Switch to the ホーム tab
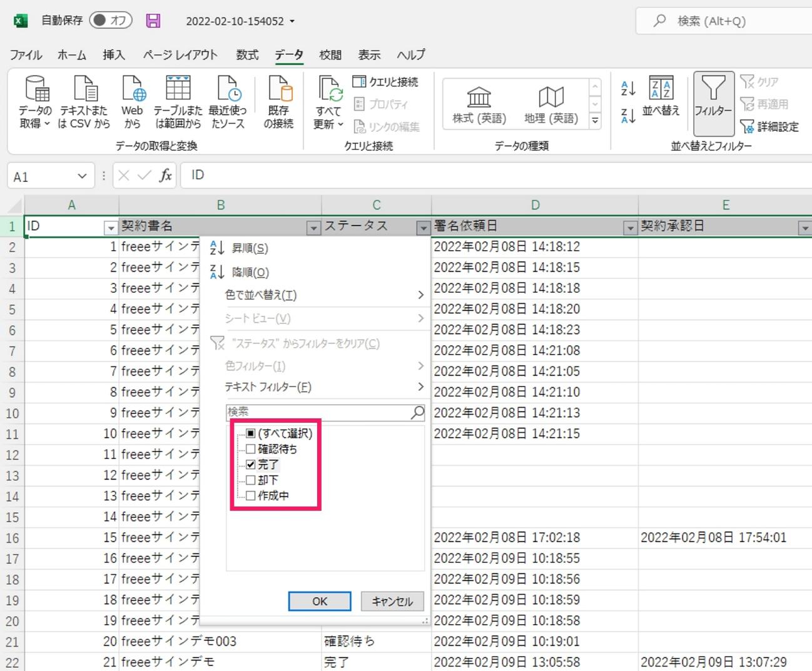Screen dimensions: 812x671 72,55
